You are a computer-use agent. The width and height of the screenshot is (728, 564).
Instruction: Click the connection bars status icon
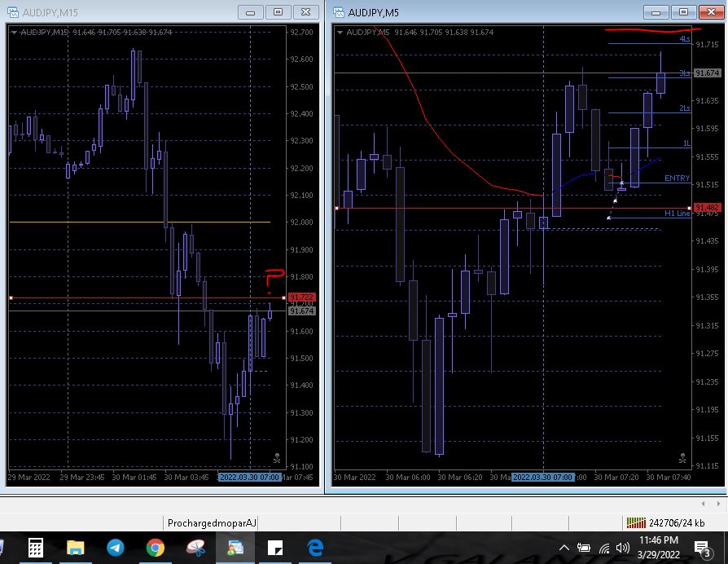coord(636,523)
